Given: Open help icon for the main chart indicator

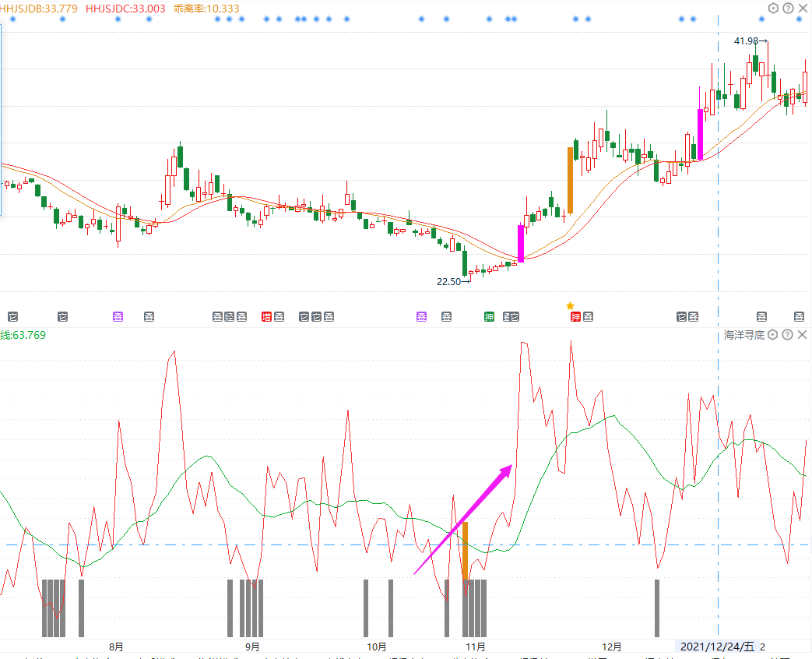Looking at the screenshot, I should [788, 9].
